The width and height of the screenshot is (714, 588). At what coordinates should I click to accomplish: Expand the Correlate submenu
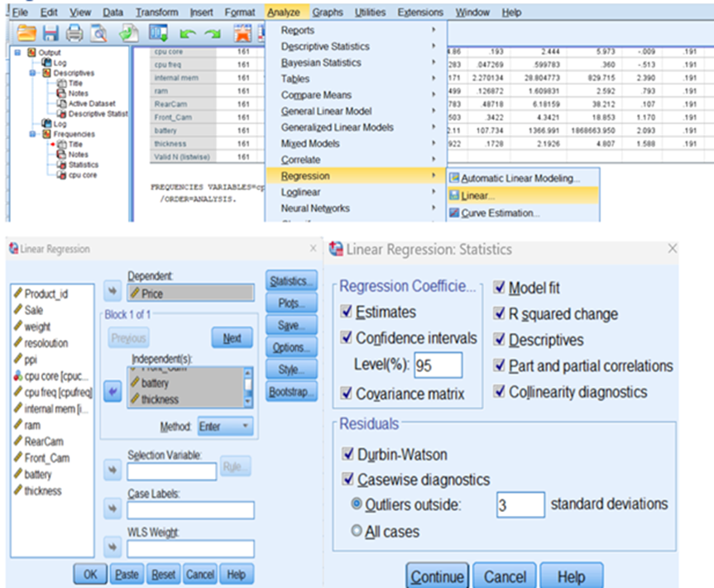[355, 160]
